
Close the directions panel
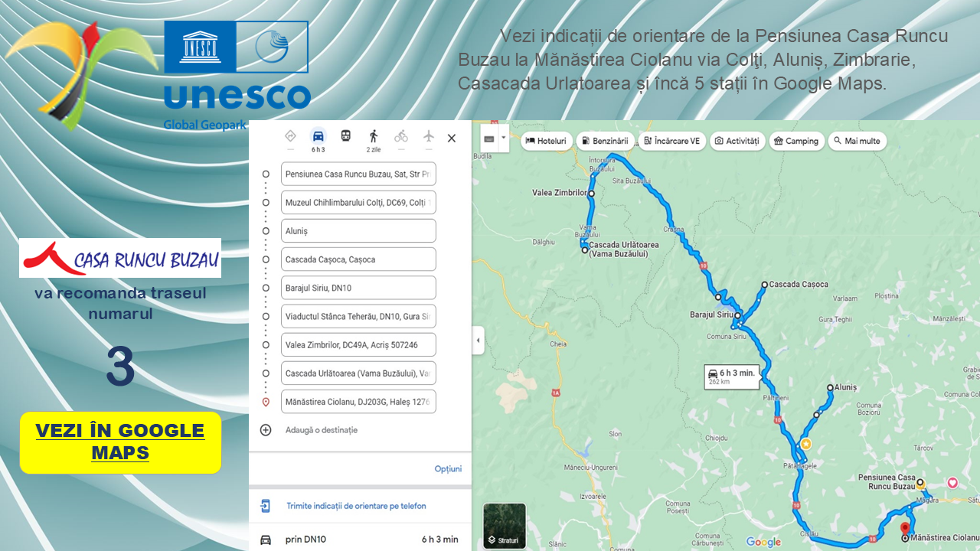coord(452,139)
